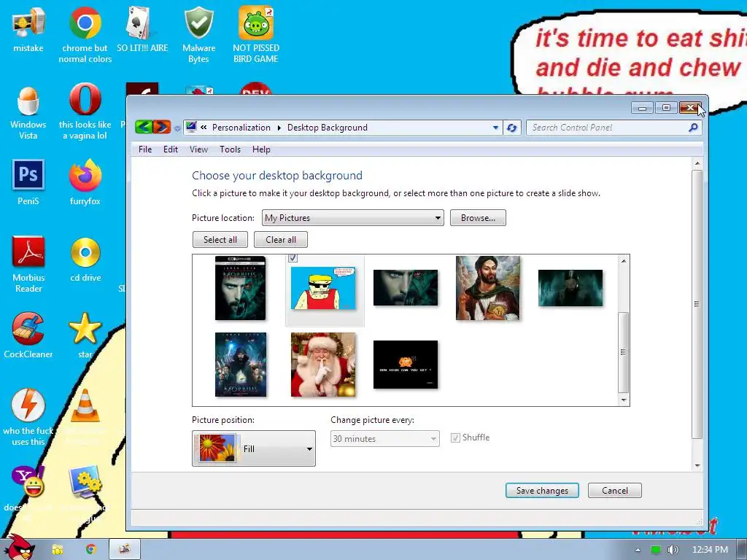Select the Morbius 4K cover thumbnail

pos(240,288)
